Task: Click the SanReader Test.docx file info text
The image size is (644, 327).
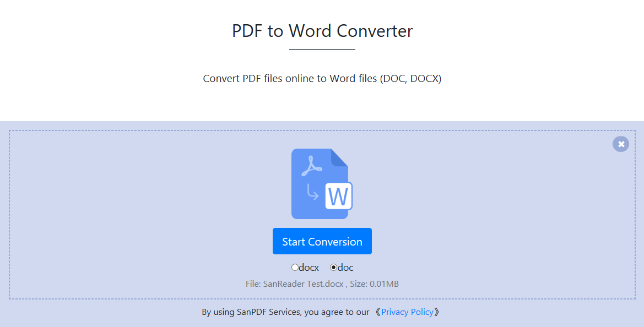Action: click(322, 284)
